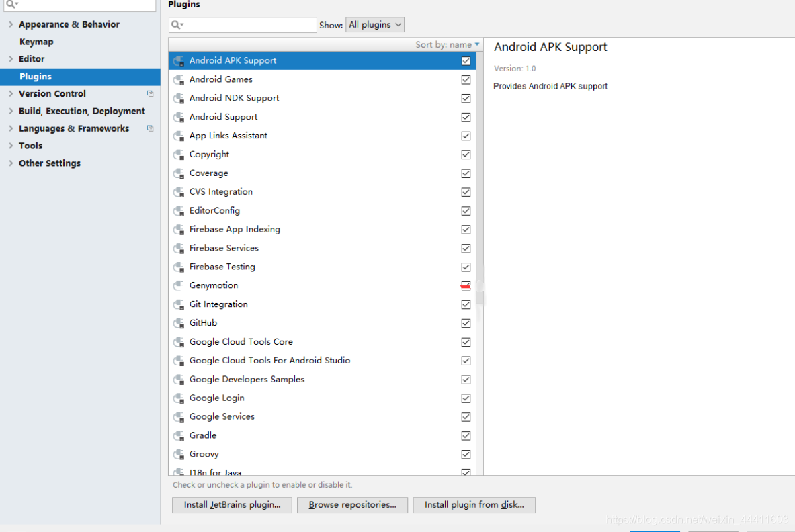The height and width of the screenshot is (532, 795).
Task: Focus the plugins search input field
Action: 243,24
